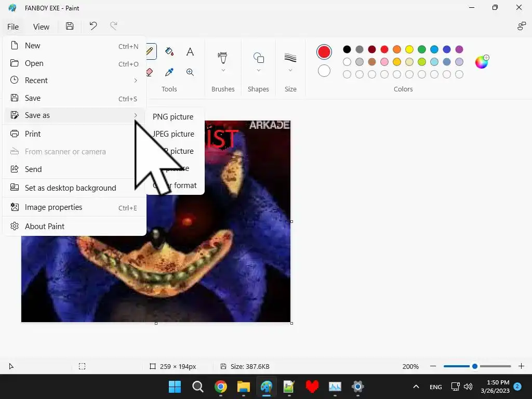Image resolution: width=532 pixels, height=399 pixels.
Task: Pick the dark red palette color
Action: tap(372, 49)
